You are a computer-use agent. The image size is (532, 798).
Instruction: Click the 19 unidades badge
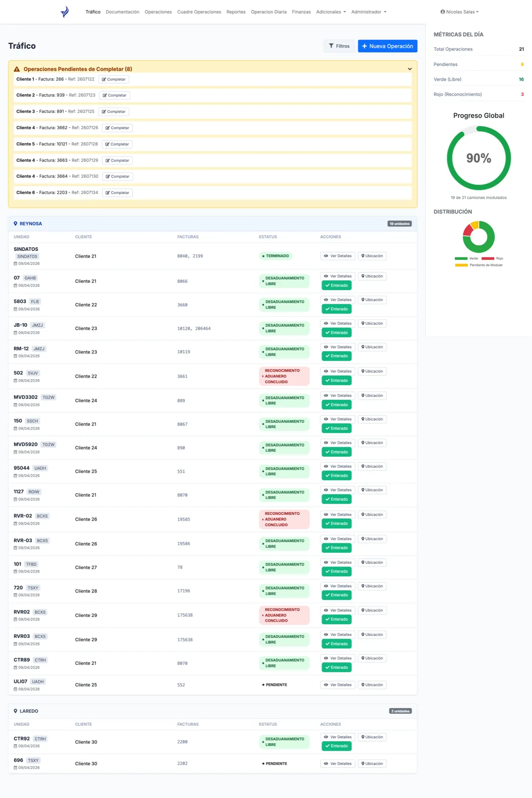pos(399,223)
